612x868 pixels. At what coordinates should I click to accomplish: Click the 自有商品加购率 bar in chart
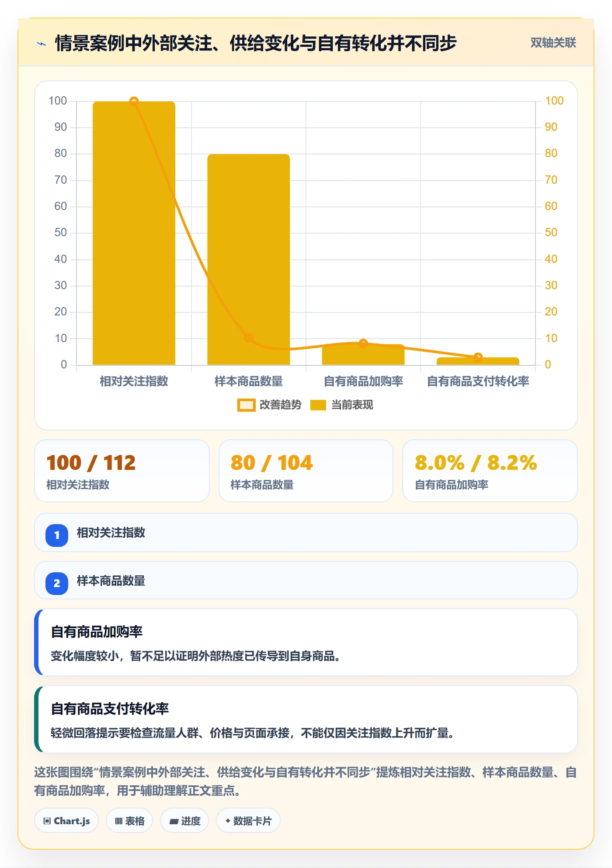(363, 354)
